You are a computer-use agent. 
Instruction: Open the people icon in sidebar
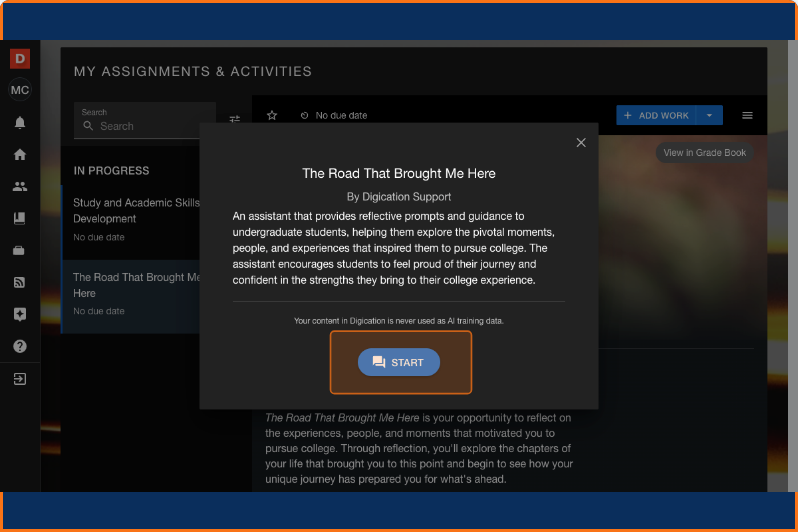coord(20,187)
